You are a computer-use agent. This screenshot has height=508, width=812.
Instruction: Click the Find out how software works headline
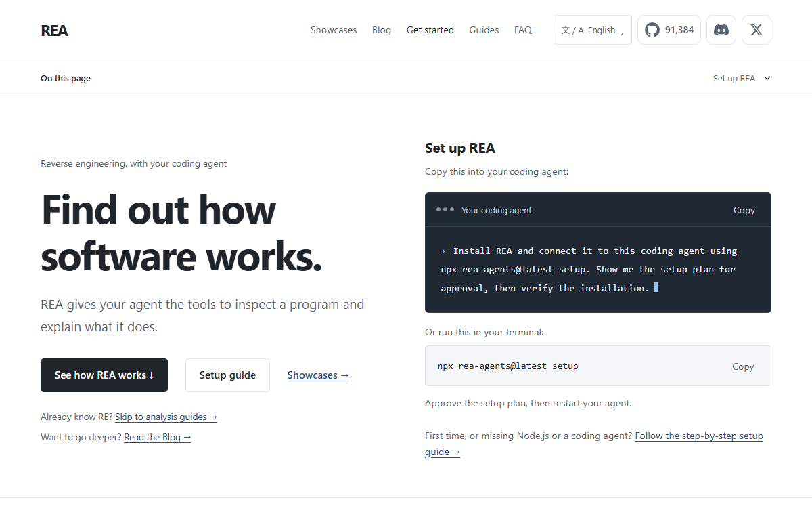(x=181, y=233)
